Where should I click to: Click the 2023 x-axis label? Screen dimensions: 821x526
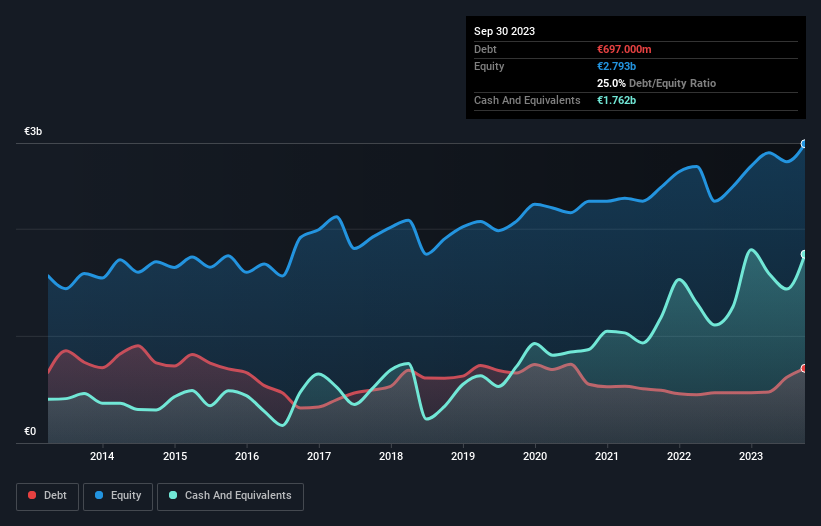pyautogui.click(x=751, y=456)
